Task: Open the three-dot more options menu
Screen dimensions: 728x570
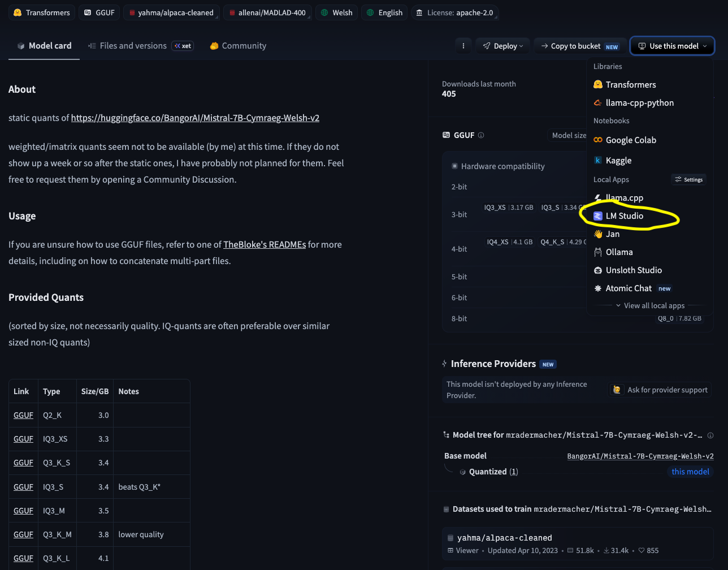Action: click(463, 46)
